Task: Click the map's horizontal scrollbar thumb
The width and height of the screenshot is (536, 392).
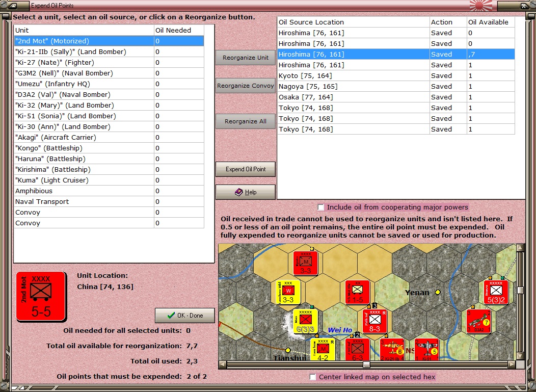Action: [x=366, y=364]
